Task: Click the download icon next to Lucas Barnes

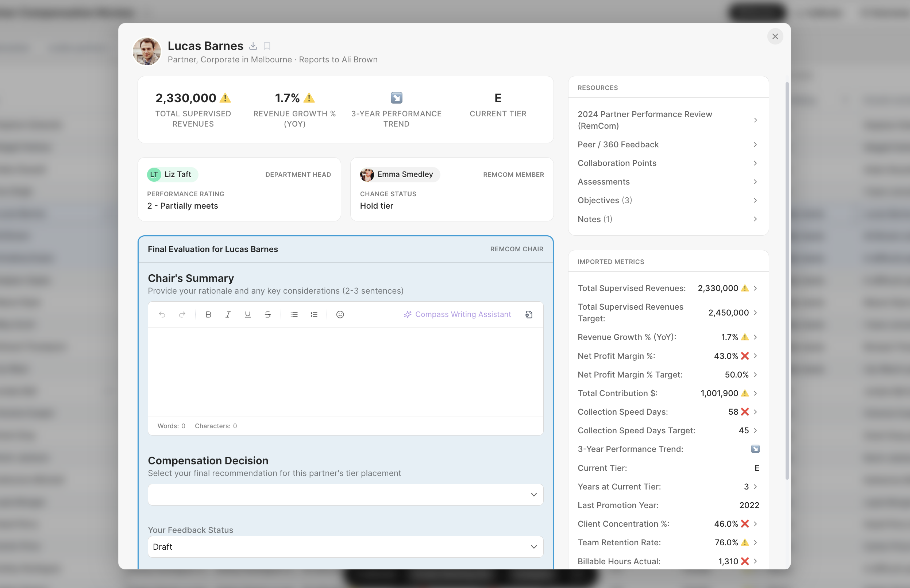Action: [253, 46]
